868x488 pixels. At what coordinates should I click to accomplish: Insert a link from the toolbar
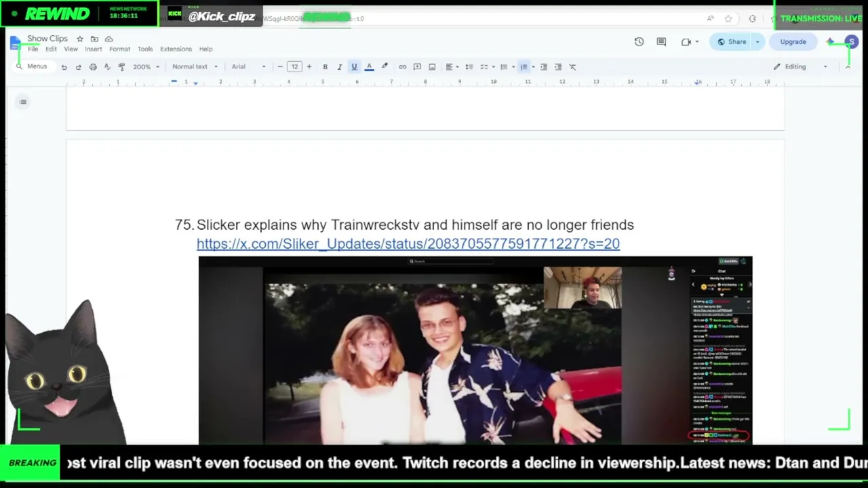pyautogui.click(x=402, y=67)
